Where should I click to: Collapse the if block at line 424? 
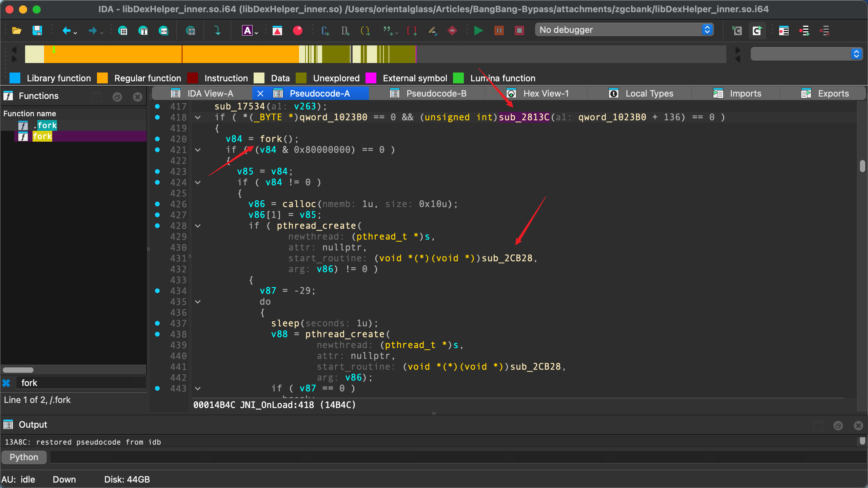(x=198, y=183)
